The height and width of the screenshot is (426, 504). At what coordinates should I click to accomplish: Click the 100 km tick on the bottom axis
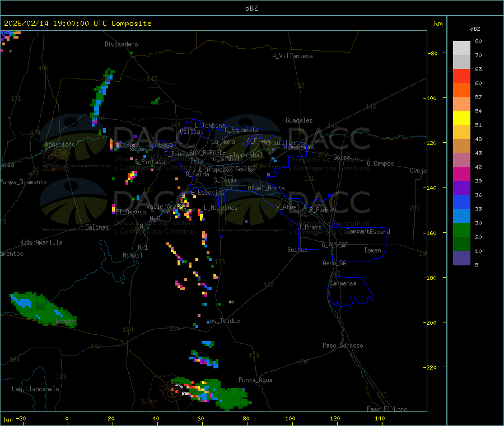[x=290, y=418]
